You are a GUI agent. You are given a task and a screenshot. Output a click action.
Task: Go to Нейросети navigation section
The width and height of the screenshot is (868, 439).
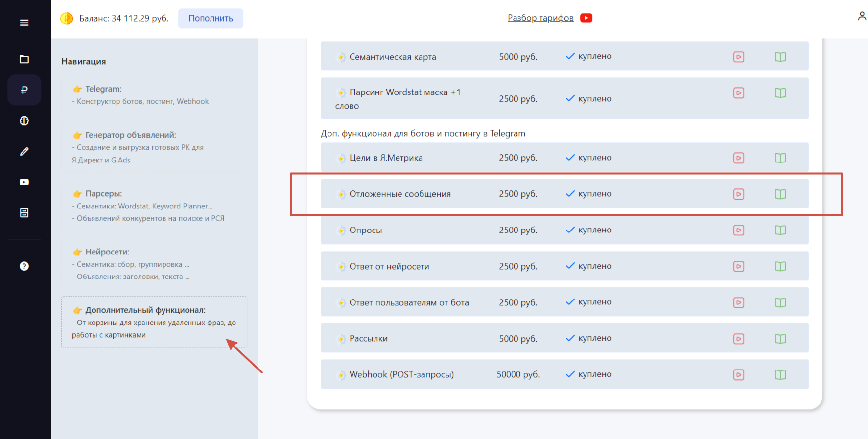point(154,264)
